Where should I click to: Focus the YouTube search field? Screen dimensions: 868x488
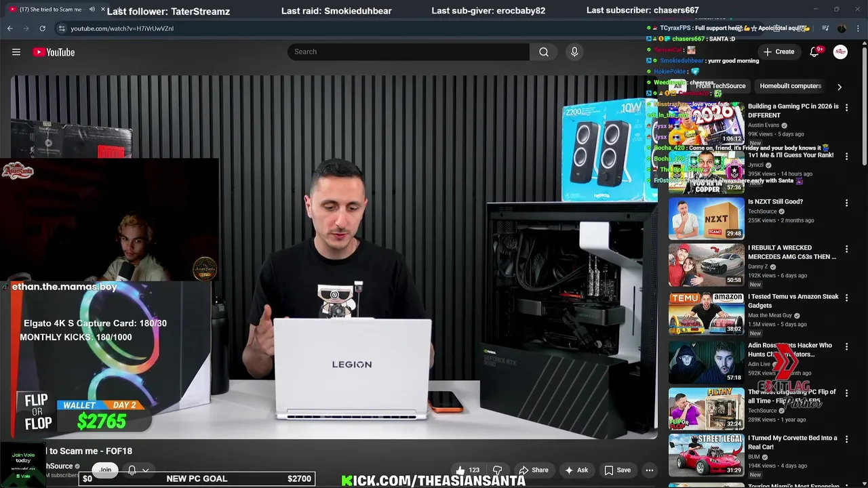(408, 52)
